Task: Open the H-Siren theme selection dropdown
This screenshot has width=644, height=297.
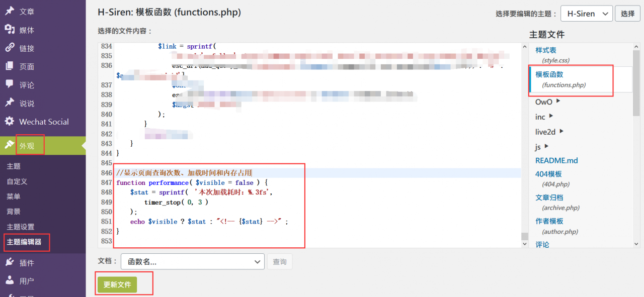Action: 586,14
